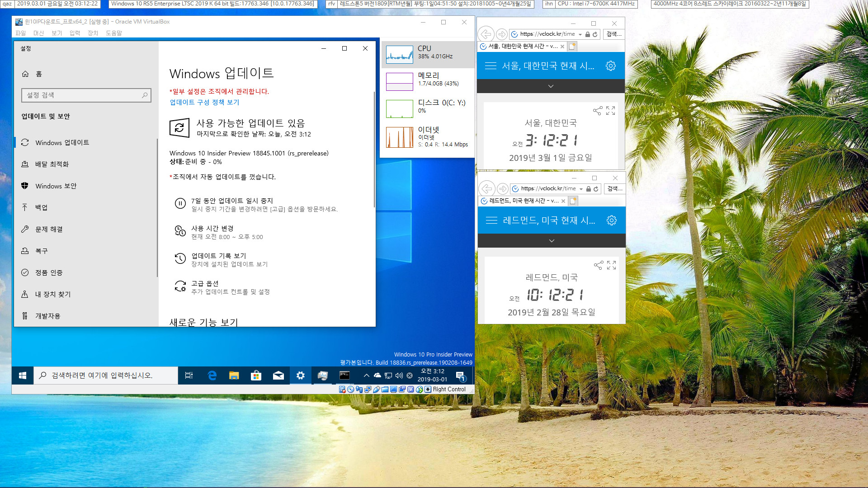Screen dimensions: 868x488
Task: Click fullscreen icon in Redmond clock card
Action: pos(612,265)
